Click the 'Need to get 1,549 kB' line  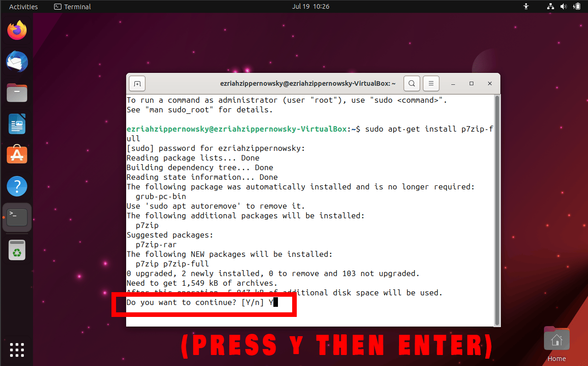pyautogui.click(x=202, y=283)
